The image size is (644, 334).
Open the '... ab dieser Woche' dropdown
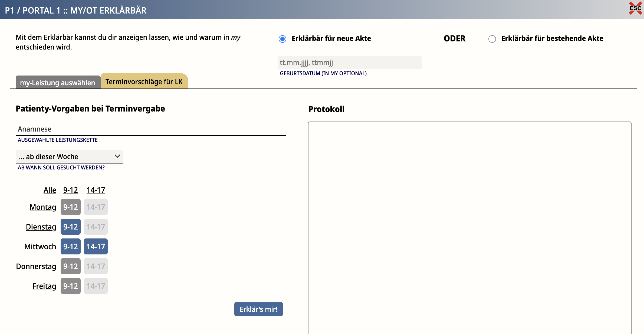[70, 157]
